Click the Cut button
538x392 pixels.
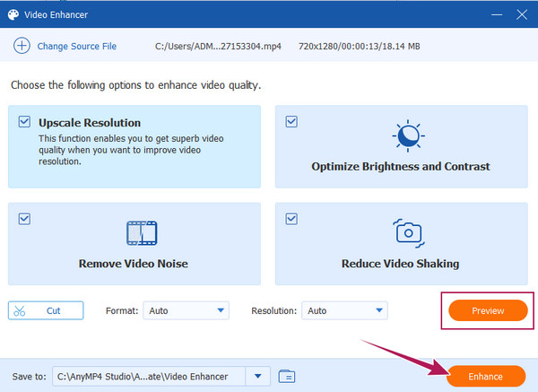(x=46, y=310)
